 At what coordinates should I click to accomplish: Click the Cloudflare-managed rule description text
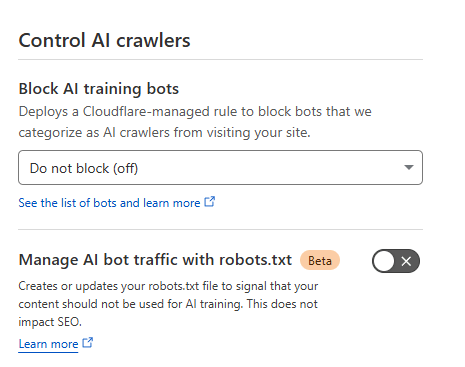point(195,122)
